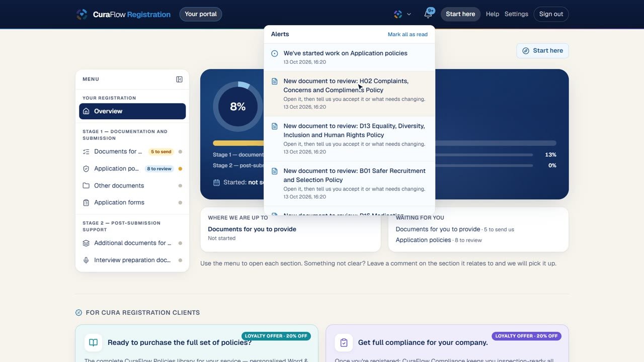Click the clipboard icon on compliance offer

(344, 343)
